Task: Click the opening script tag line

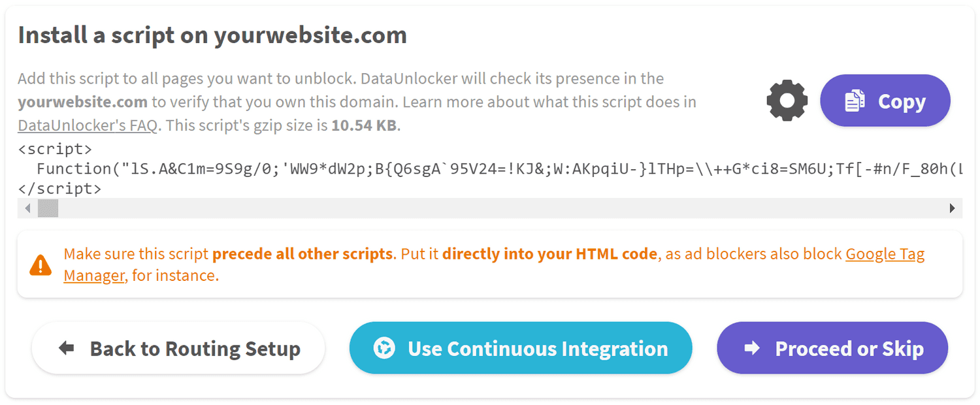Action: point(55,149)
